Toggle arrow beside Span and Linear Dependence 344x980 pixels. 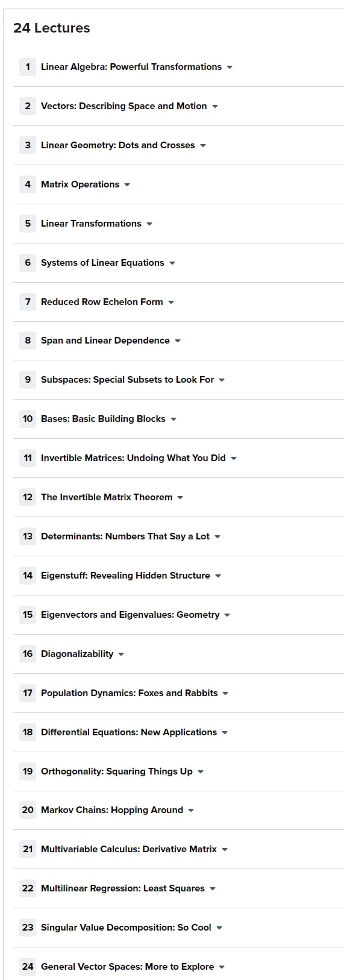(178, 341)
